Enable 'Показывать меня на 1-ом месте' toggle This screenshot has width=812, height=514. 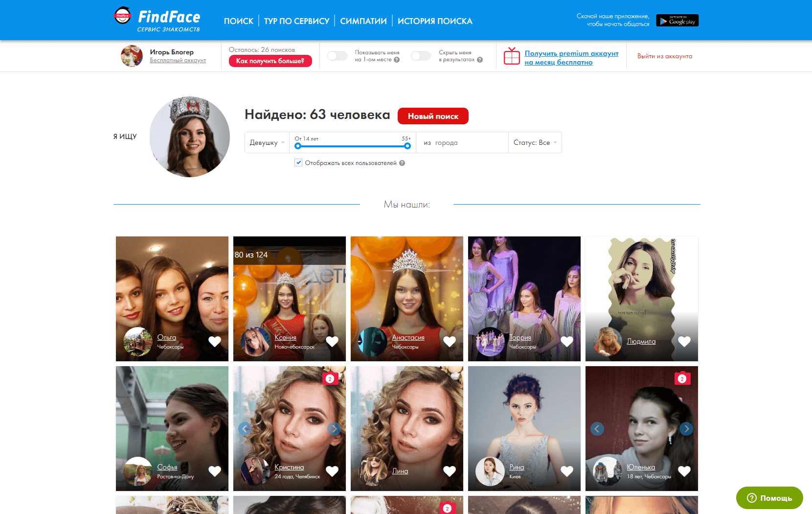337,56
